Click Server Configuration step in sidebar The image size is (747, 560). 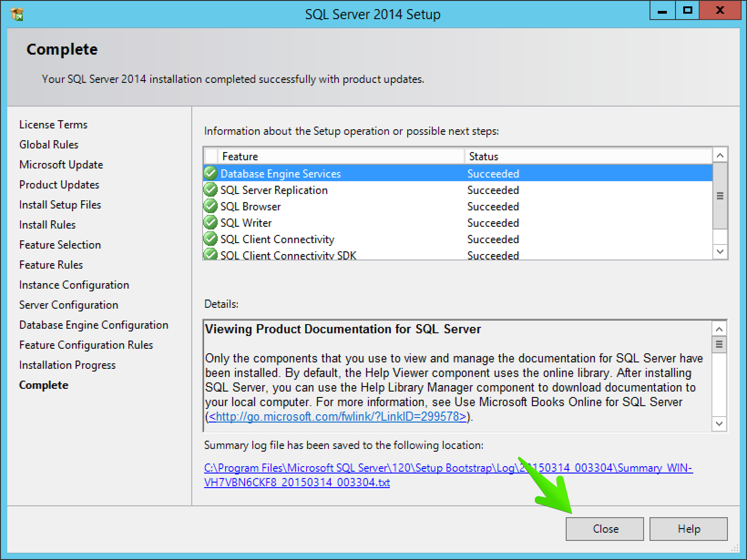[x=69, y=305]
